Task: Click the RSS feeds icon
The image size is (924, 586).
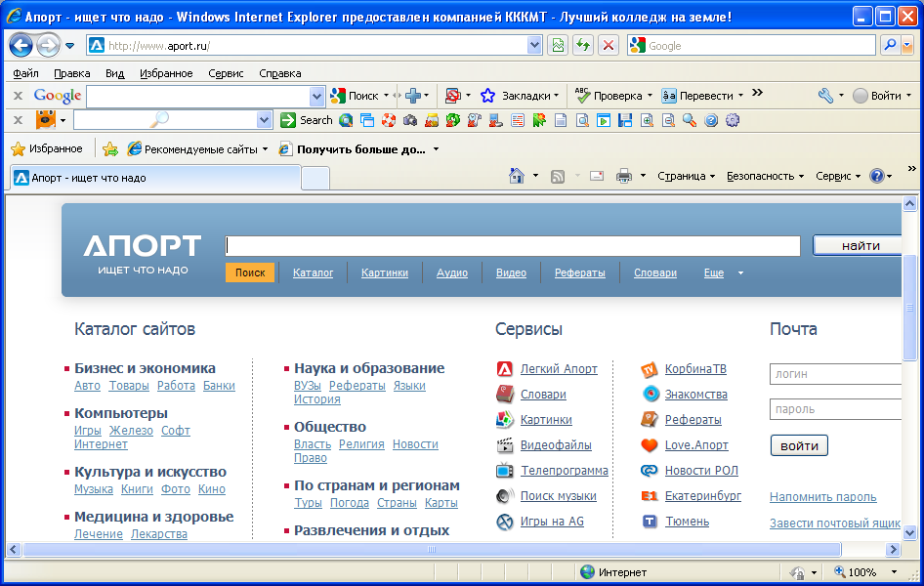Action: [557, 176]
